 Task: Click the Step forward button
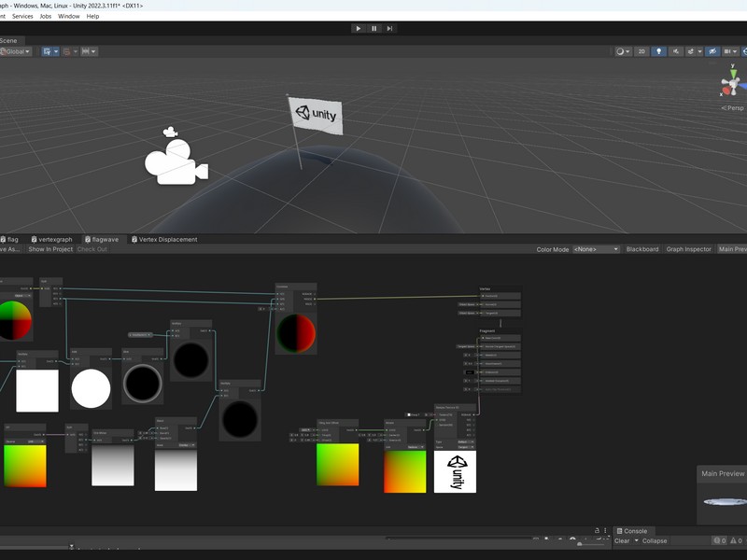tap(389, 28)
